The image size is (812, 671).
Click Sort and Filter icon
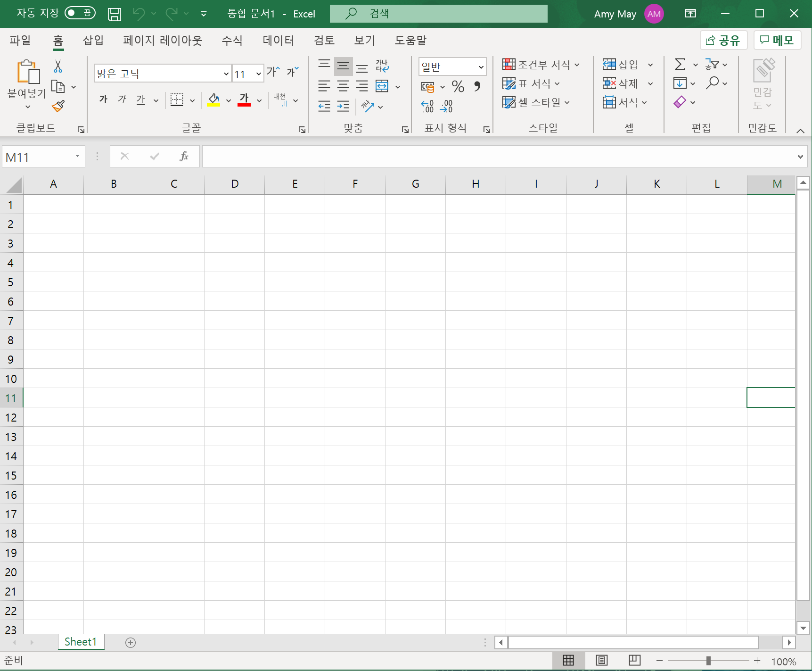click(712, 64)
